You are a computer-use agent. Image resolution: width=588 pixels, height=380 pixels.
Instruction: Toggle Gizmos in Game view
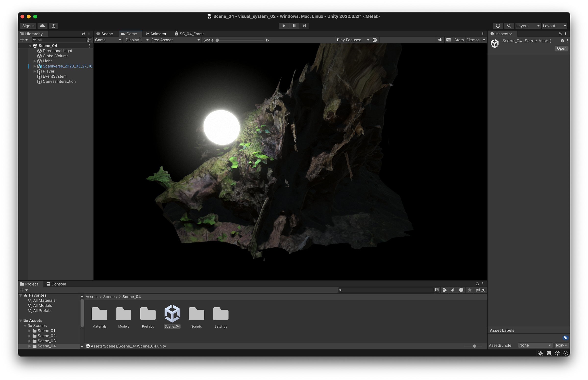(473, 40)
